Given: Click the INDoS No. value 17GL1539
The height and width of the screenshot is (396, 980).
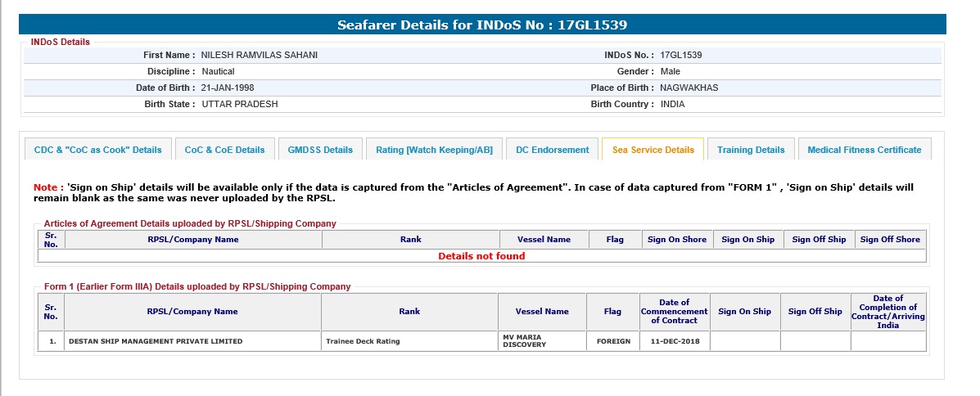Looking at the screenshot, I should [680, 55].
